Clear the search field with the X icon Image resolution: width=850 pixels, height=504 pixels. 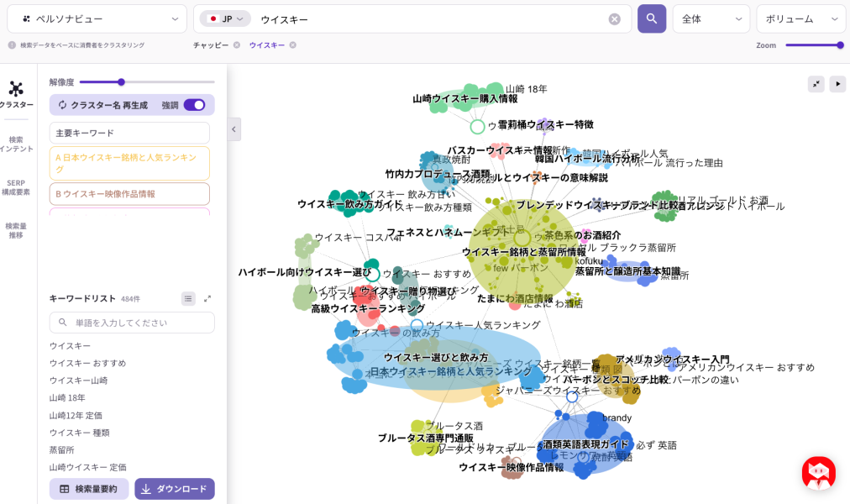click(615, 19)
